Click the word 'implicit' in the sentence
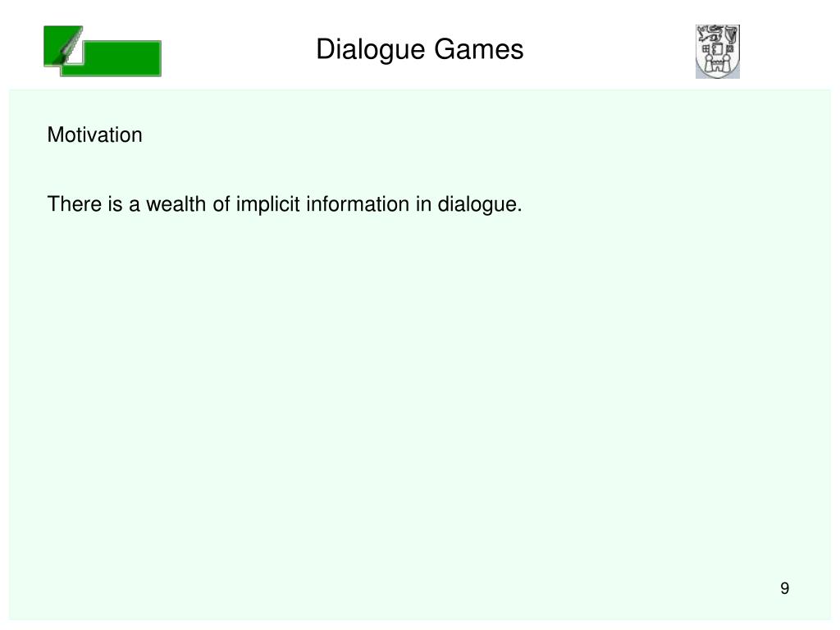 click(268, 204)
